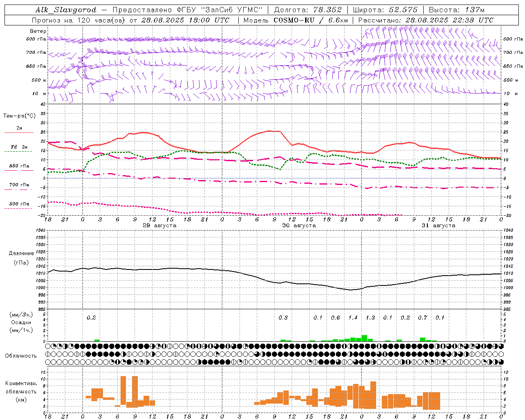Click the Ветер section label
This screenshot has height=420, width=525.
pyautogui.click(x=38, y=31)
